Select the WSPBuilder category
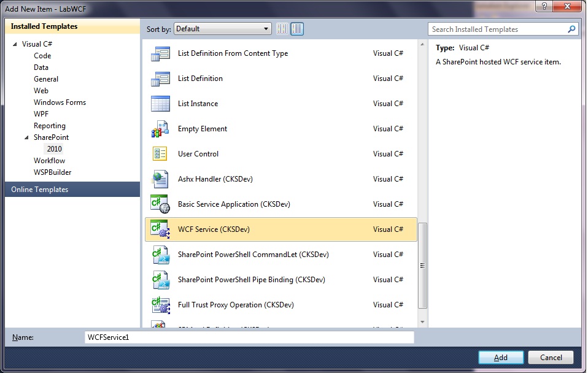The height and width of the screenshot is (373, 588). point(52,172)
